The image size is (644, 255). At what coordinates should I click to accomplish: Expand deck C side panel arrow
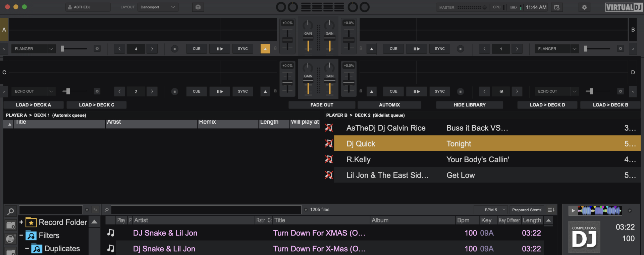point(4,91)
